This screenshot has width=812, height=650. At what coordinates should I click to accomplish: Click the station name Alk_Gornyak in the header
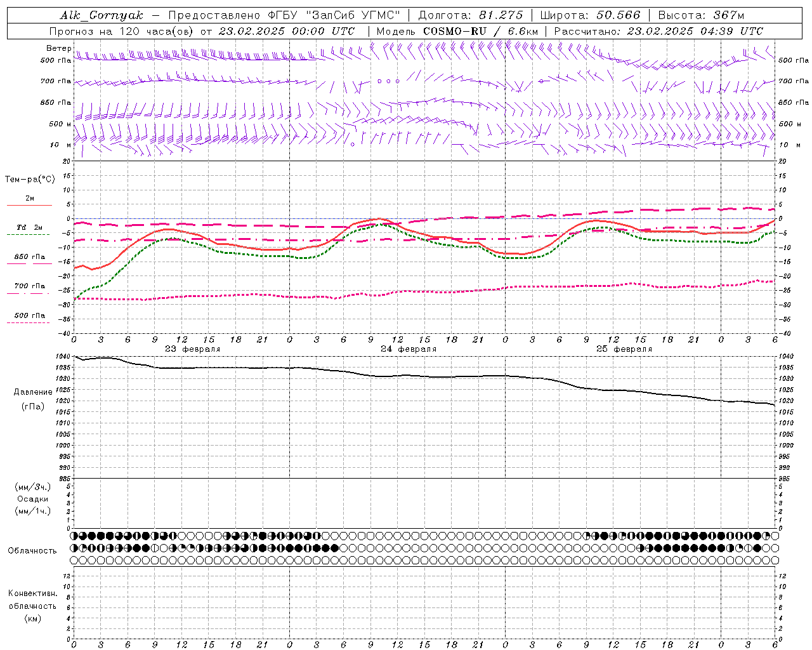tap(101, 15)
